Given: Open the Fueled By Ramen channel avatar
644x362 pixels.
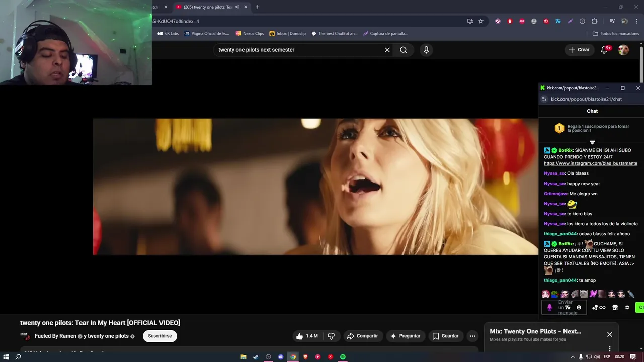Looking at the screenshot, I should click(x=25, y=336).
